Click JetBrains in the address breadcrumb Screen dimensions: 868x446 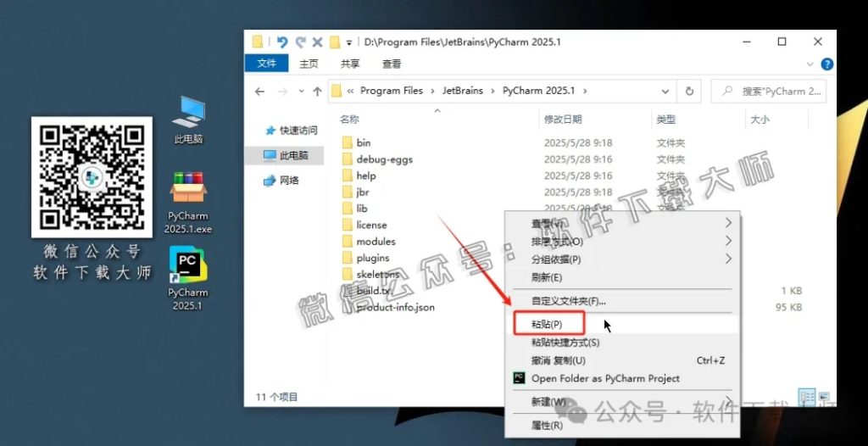tap(463, 91)
